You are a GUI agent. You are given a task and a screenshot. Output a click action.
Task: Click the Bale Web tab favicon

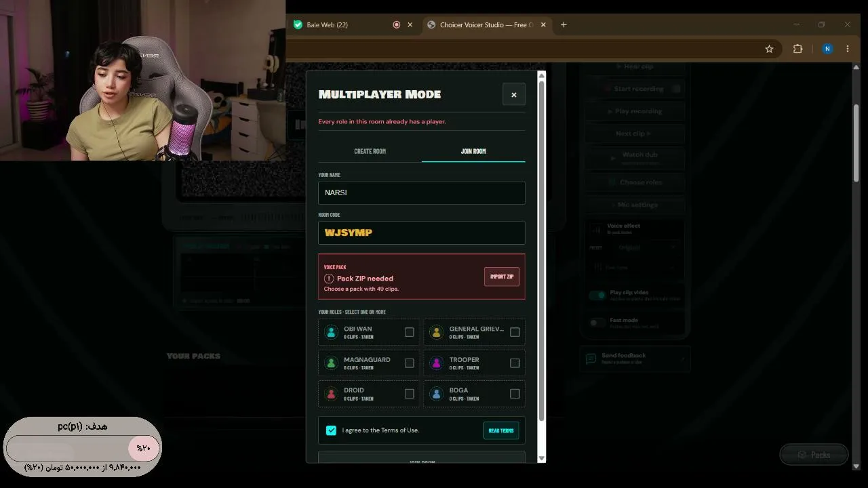coord(298,25)
